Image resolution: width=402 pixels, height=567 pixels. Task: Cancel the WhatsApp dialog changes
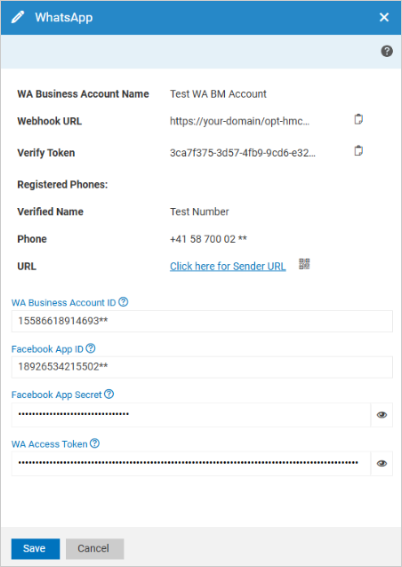pos(95,549)
